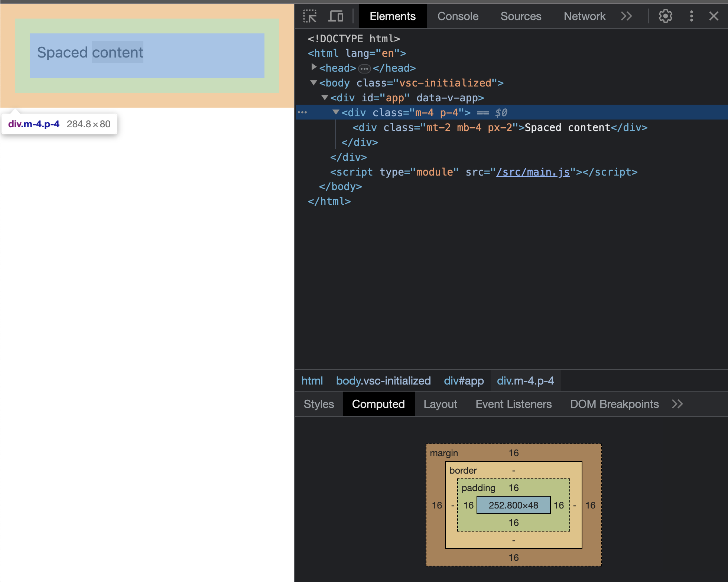This screenshot has width=728, height=582.
Task: Click div#app in the breadcrumb
Action: point(464,380)
